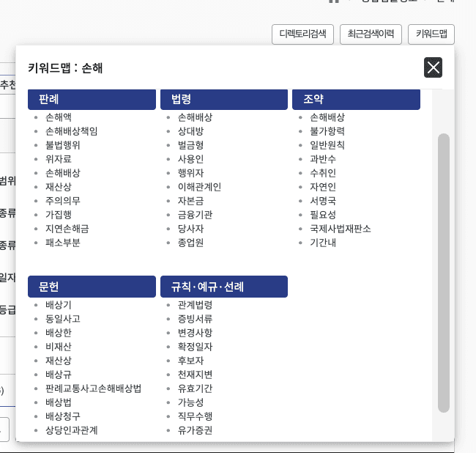Click keyword 종업원
This screenshot has width=476, height=453.
point(190,243)
